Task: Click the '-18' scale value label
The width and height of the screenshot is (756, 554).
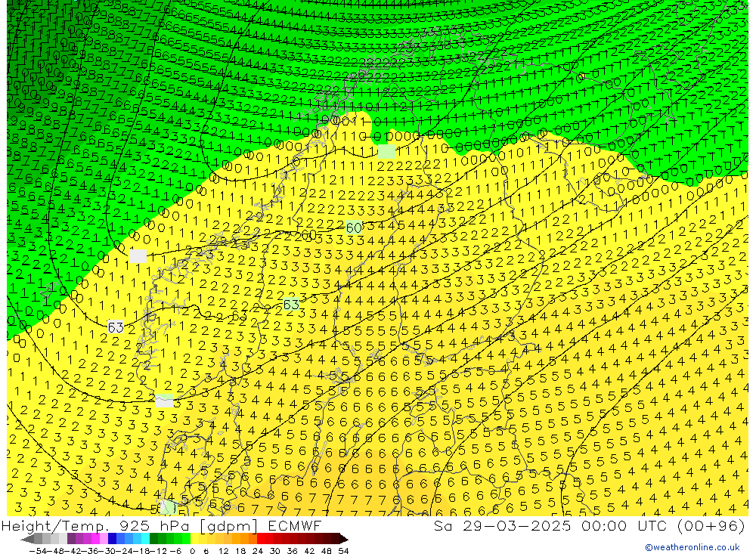Action: coord(141,551)
